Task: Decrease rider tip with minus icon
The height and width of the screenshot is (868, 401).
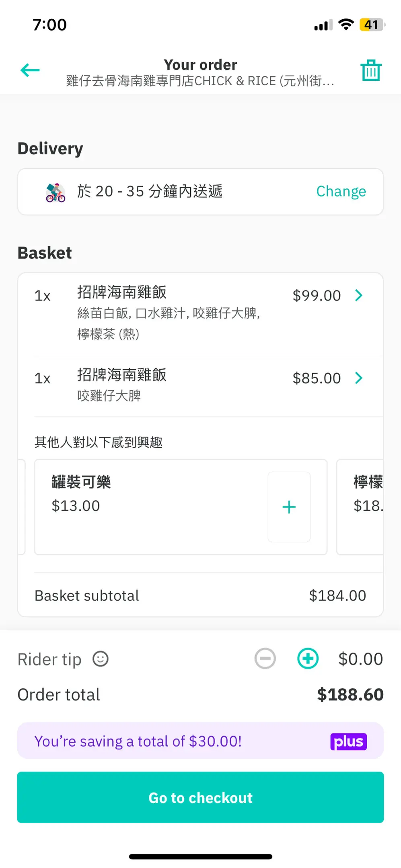Action: (265, 659)
